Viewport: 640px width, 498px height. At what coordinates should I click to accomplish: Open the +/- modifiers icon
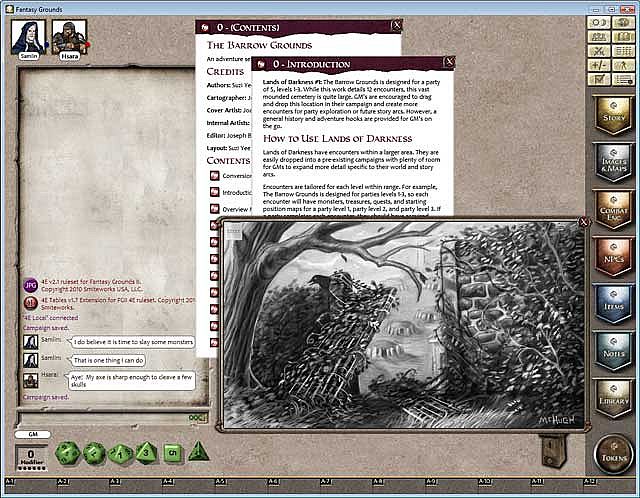click(x=599, y=65)
